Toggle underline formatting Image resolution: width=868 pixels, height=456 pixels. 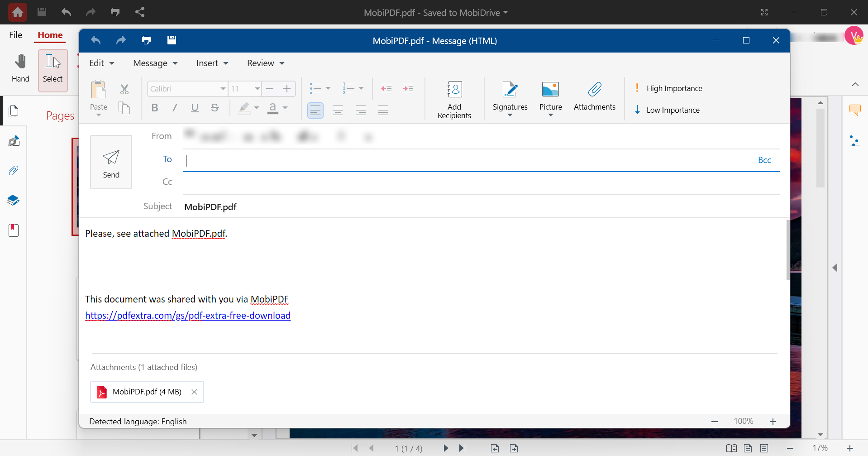click(195, 108)
